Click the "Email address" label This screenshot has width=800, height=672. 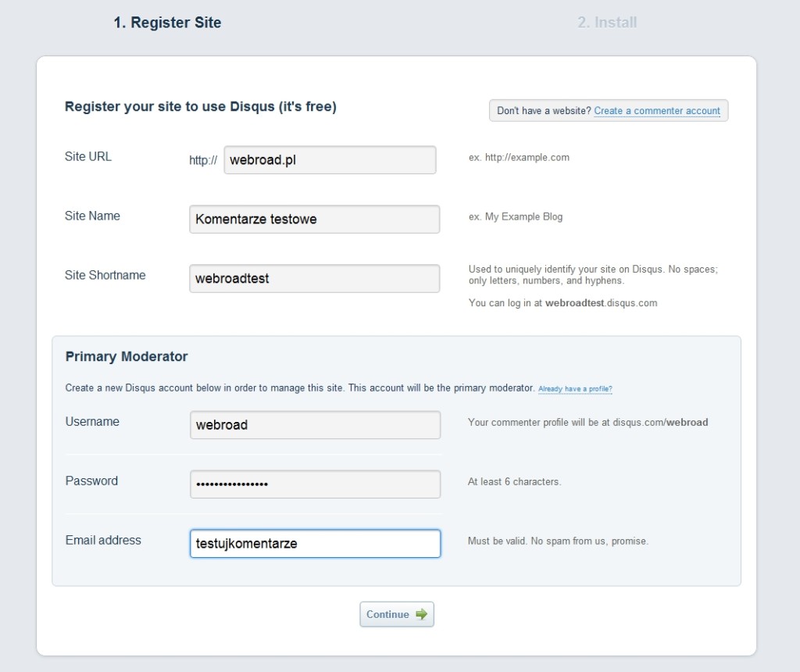click(x=103, y=540)
